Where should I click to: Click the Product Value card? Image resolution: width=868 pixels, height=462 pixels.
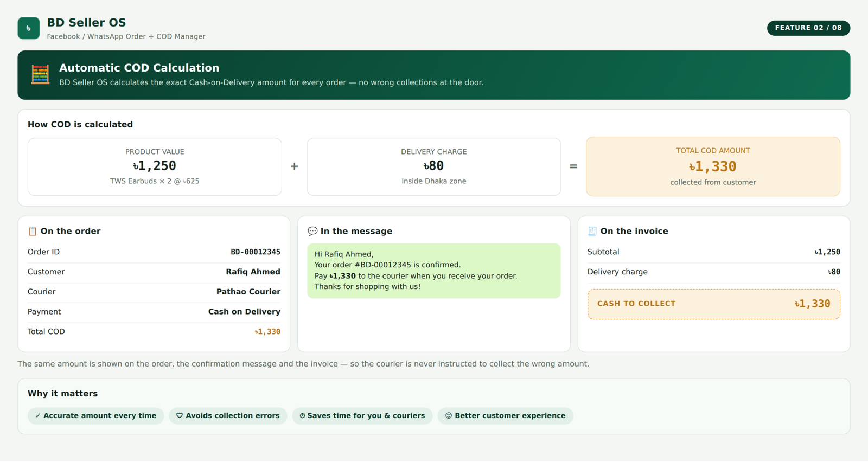[155, 166]
